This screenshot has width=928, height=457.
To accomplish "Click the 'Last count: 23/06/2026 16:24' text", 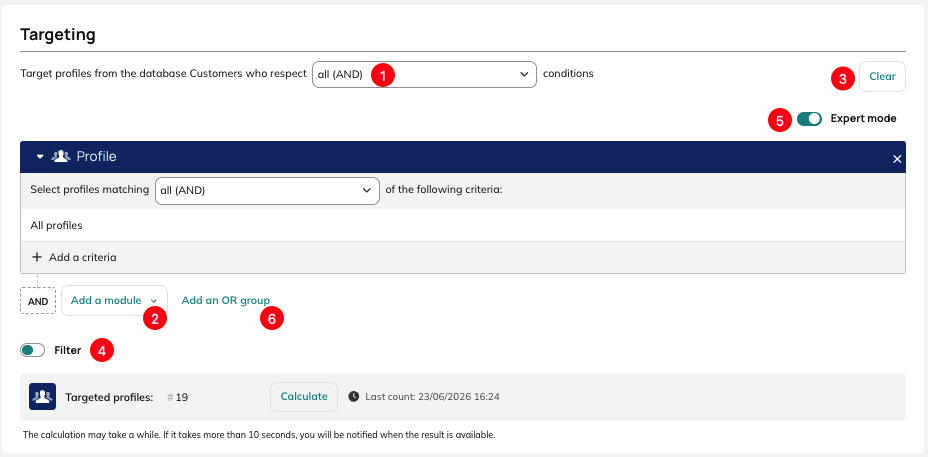I will point(432,397).
